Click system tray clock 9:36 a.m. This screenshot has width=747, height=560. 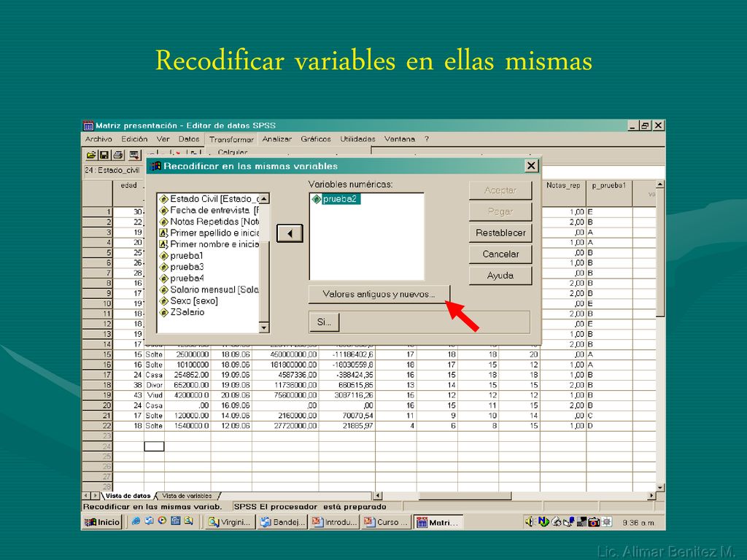(638, 522)
